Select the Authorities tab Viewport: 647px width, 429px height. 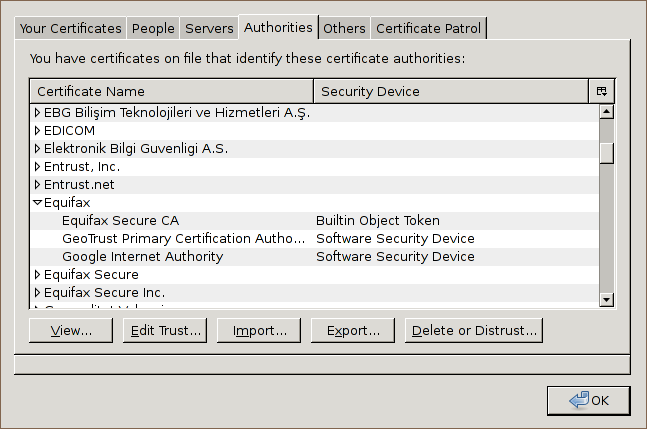278,28
